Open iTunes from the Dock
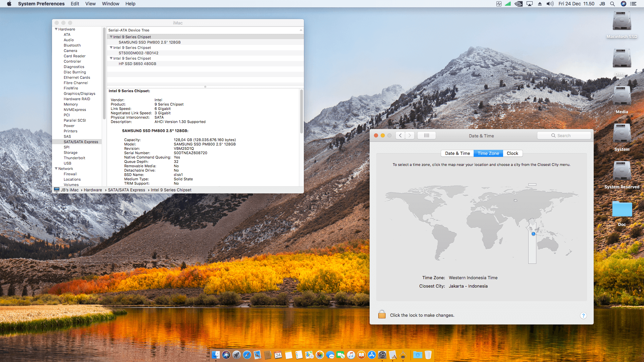 pos(351,355)
